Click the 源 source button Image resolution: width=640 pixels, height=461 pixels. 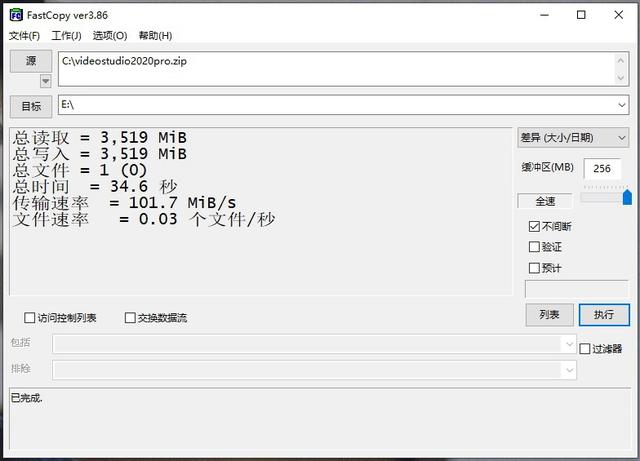(31, 61)
